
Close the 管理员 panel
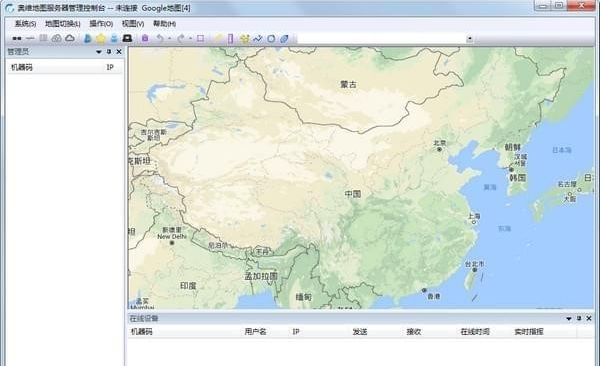(x=119, y=51)
